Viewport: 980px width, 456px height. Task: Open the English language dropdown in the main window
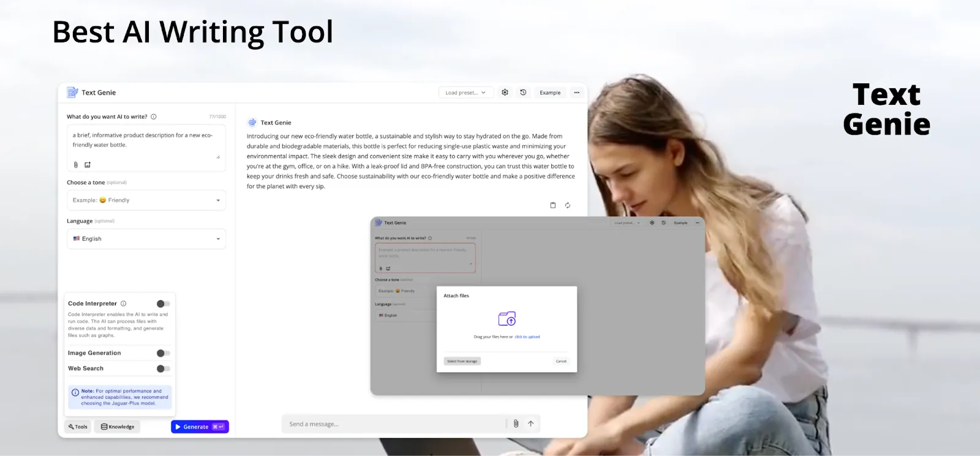146,239
